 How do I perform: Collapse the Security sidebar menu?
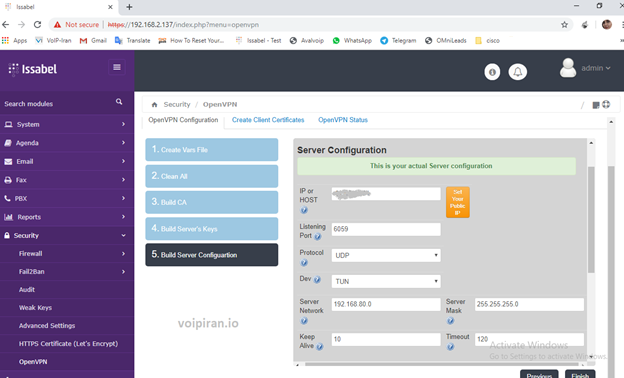[67, 235]
